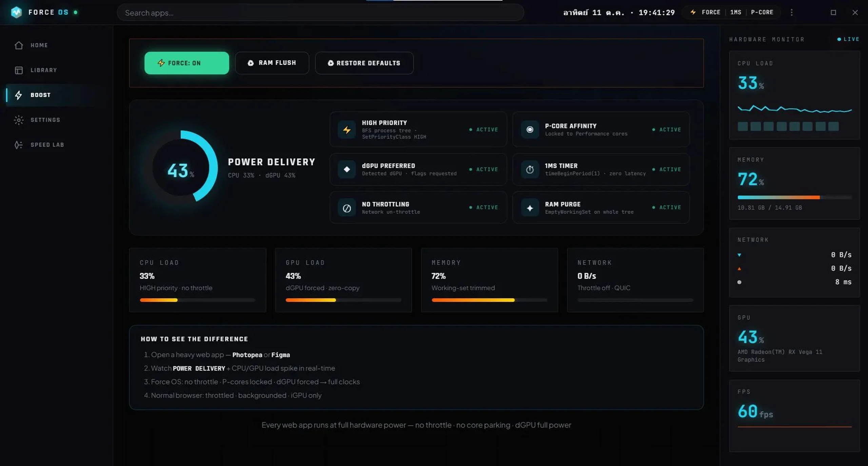
Task: Click 1MS in the top status pill
Action: 735,12
